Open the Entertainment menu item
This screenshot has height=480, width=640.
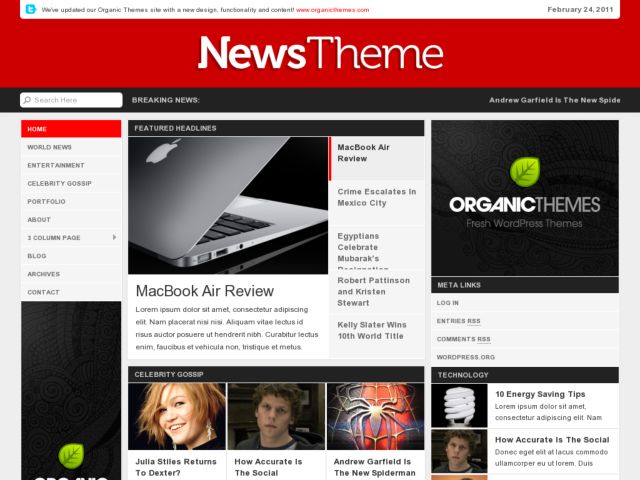click(71, 165)
